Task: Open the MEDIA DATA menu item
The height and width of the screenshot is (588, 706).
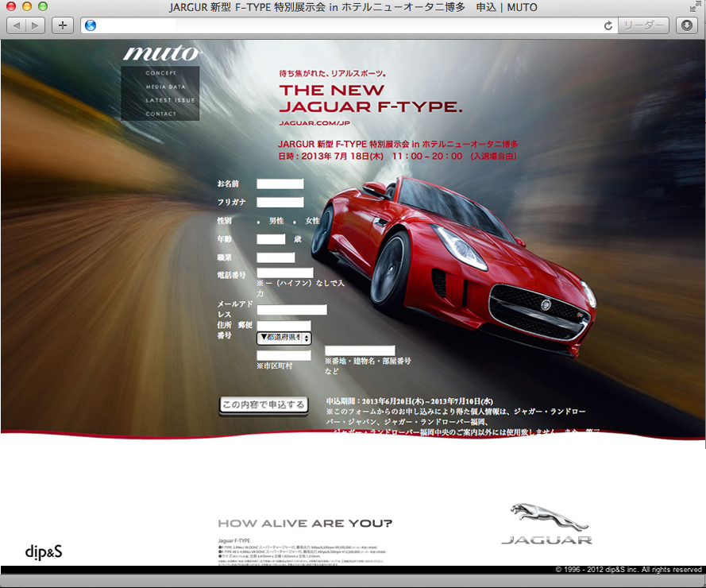Action: (165, 87)
